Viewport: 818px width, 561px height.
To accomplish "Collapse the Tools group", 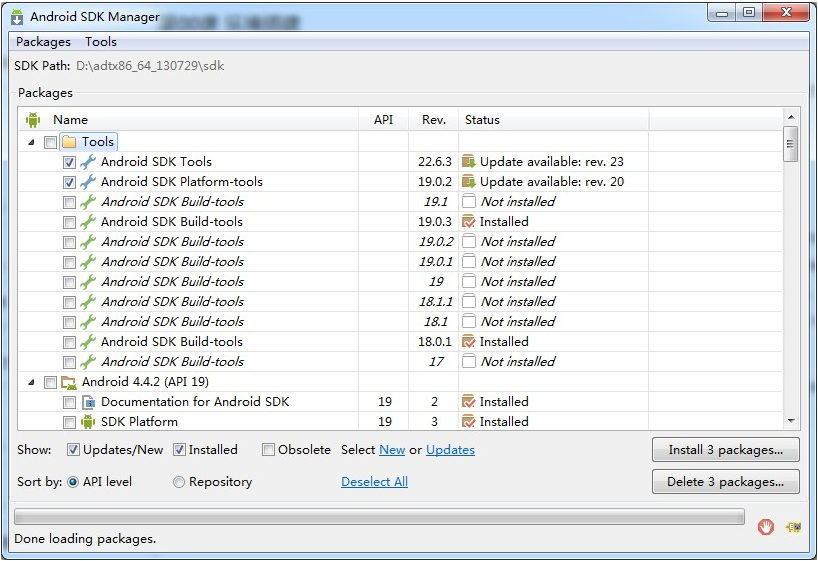I will 31,142.
